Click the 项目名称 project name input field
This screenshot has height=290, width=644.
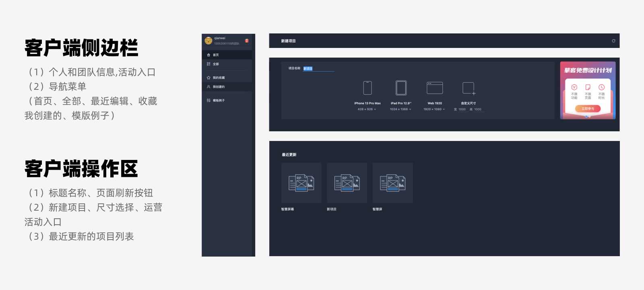(x=318, y=69)
